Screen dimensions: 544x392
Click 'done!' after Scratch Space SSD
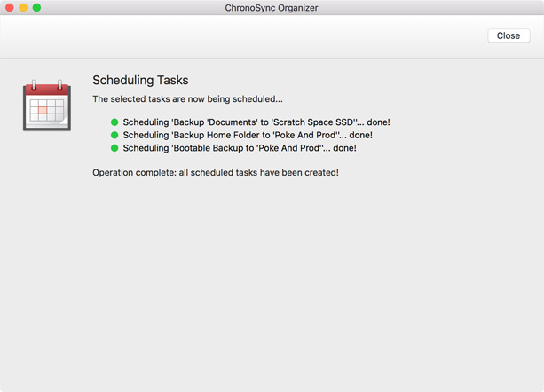[x=379, y=122]
